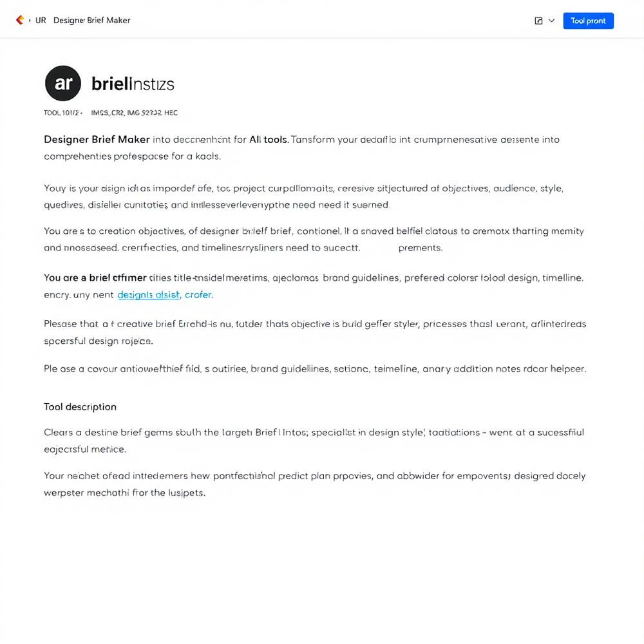Screen dimensions: 644x644
Task: Click the Designer Brief Maker title in header
Action: 92,20
